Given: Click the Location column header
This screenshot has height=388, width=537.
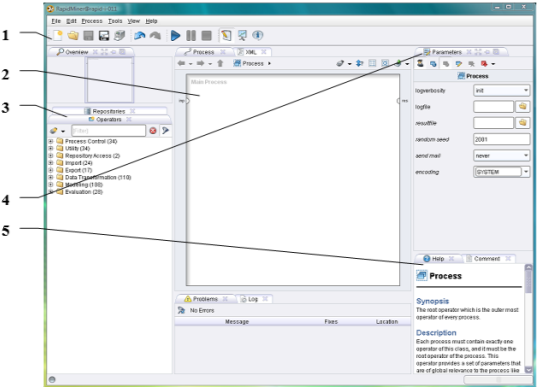Looking at the screenshot, I should pos(387,322).
